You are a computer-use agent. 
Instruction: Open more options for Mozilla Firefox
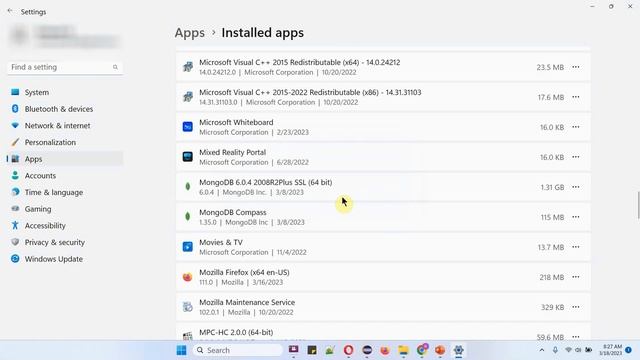(576, 277)
